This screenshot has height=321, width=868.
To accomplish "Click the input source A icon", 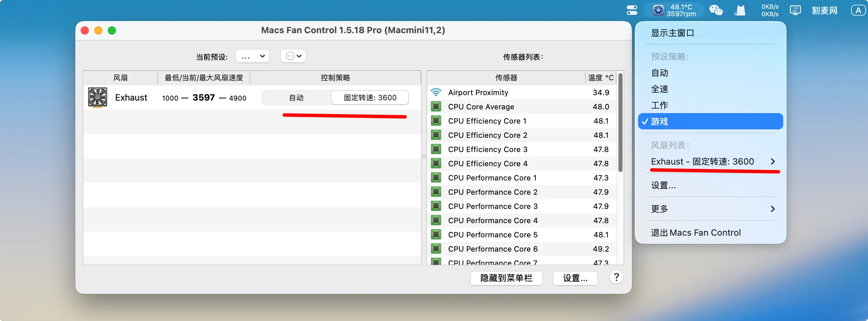I will [858, 10].
